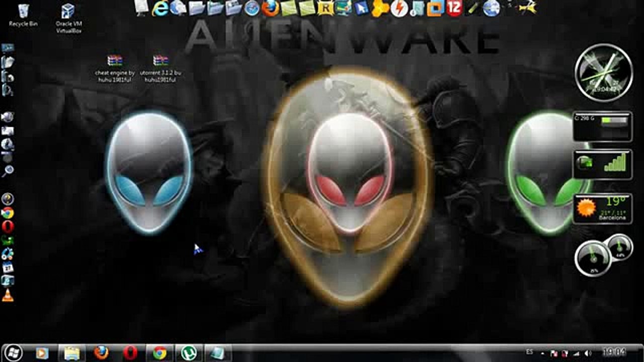Launch the orange lightning bolt dock app
This screenshot has width=644, height=362.
(399, 9)
